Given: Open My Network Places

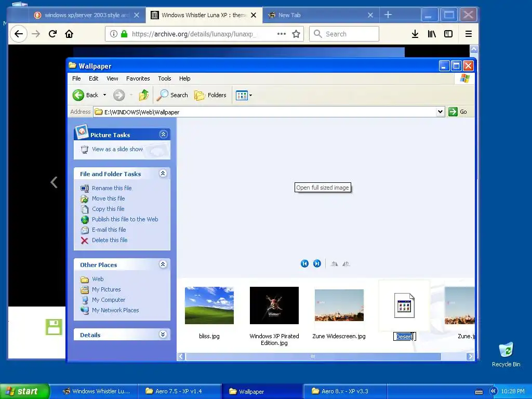Looking at the screenshot, I should point(115,310).
